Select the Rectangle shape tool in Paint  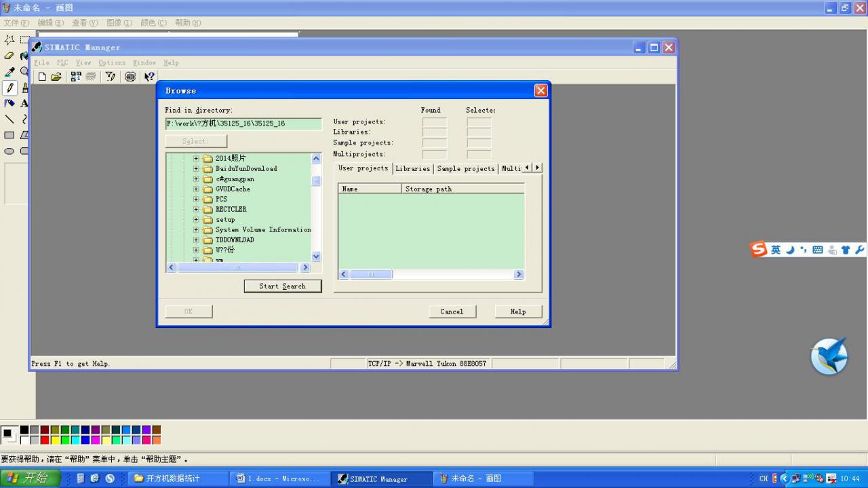(x=9, y=135)
